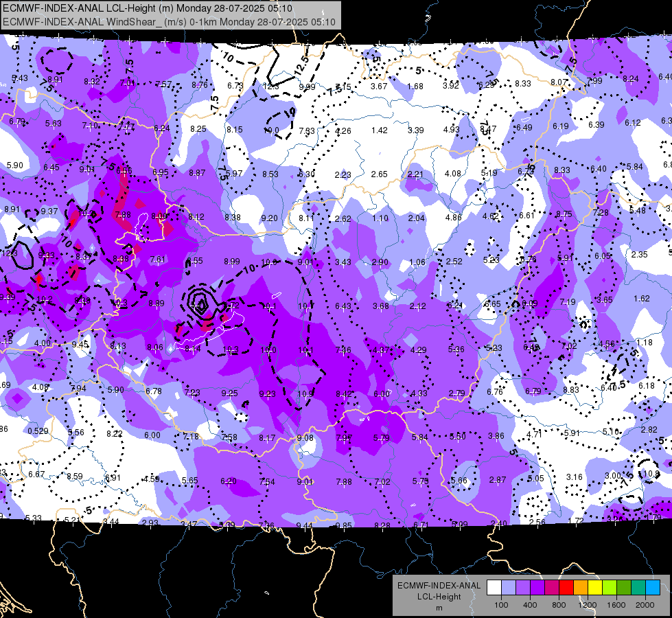Select the magenta legend color swatch
The width and height of the screenshot is (672, 618).
click(x=552, y=587)
